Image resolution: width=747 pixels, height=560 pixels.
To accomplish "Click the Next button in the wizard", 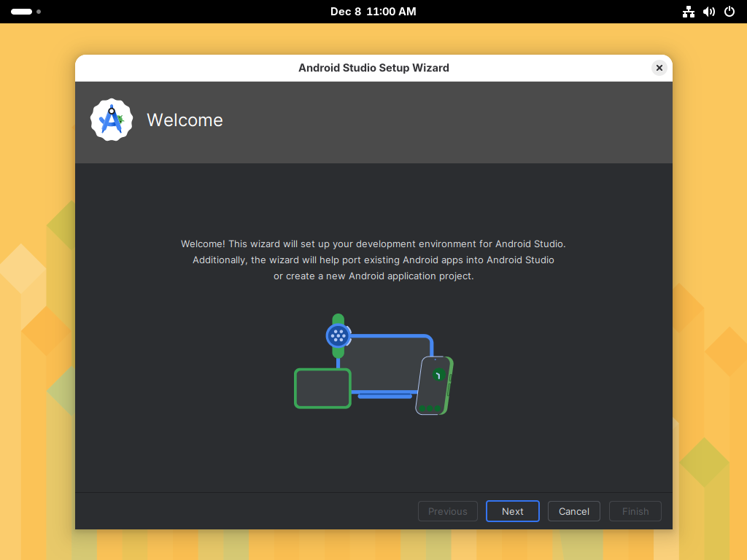I will tap(512, 511).
